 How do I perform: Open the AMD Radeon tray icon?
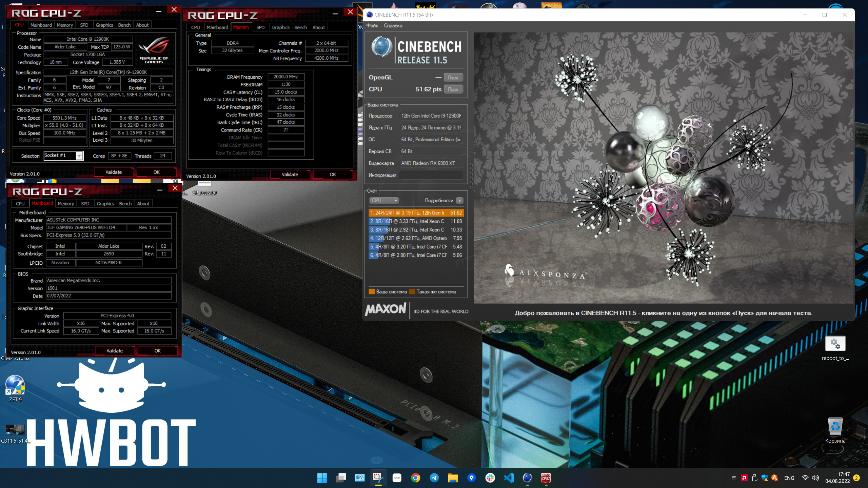tap(744, 478)
